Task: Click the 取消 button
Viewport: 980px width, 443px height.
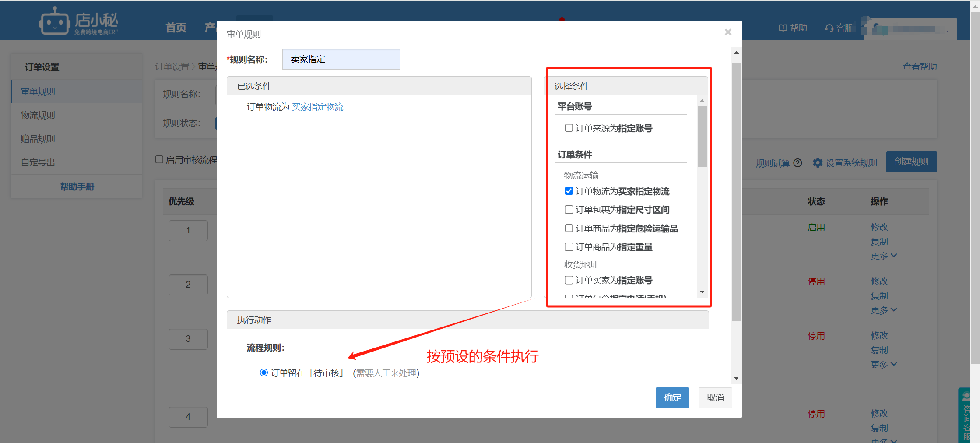Action: tap(715, 397)
